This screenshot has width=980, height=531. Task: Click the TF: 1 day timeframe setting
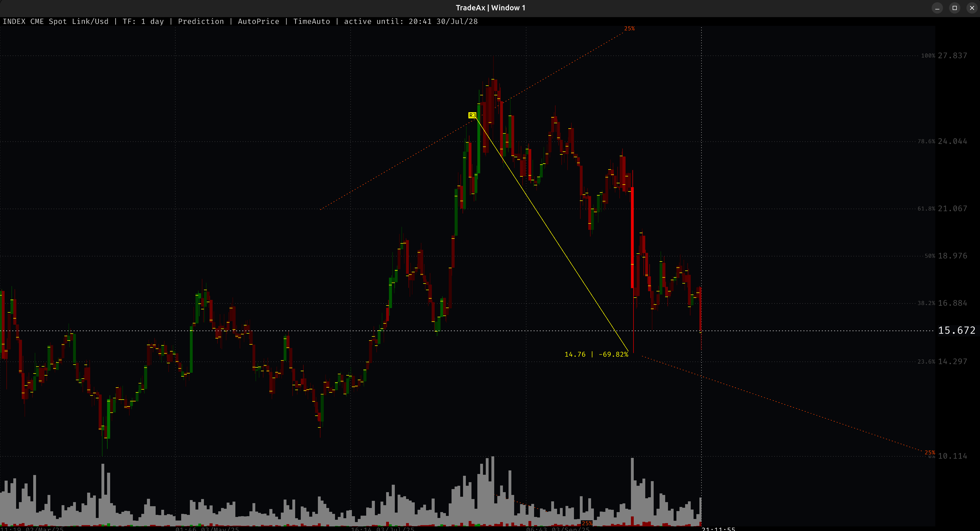click(143, 21)
